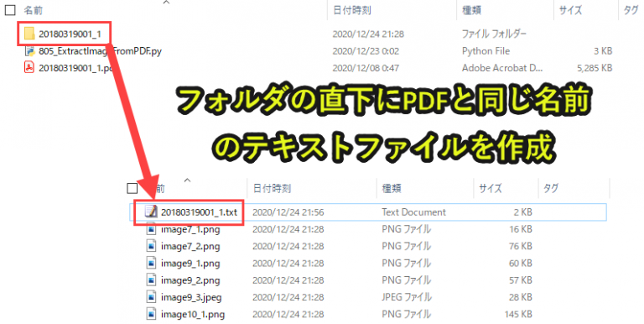Select file name image10_1.png
Image resolution: width=644 pixels, height=324 pixels.
point(193,315)
